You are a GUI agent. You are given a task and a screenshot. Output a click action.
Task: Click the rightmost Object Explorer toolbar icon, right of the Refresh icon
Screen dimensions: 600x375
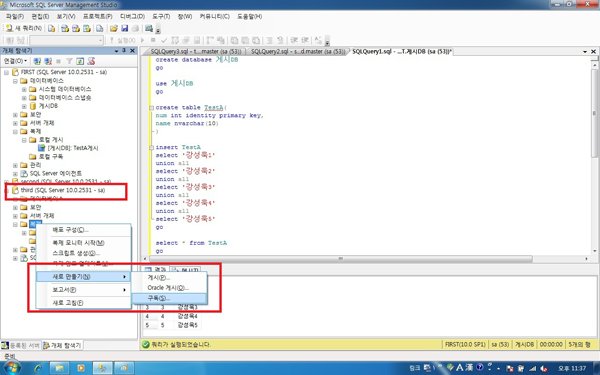(91, 61)
